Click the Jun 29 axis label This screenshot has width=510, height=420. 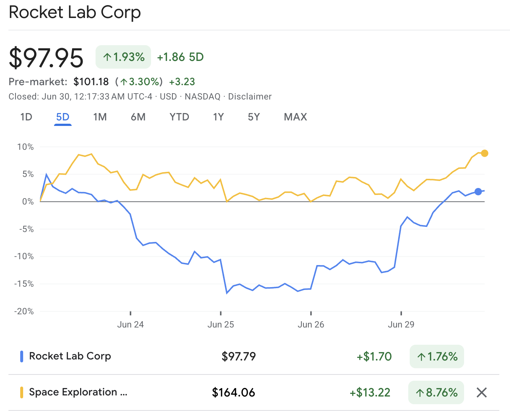[401, 325]
